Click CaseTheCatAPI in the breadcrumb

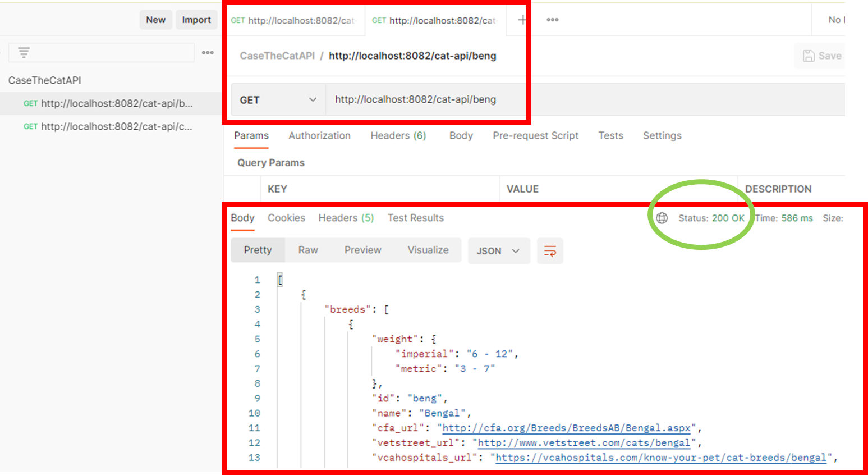pos(277,56)
